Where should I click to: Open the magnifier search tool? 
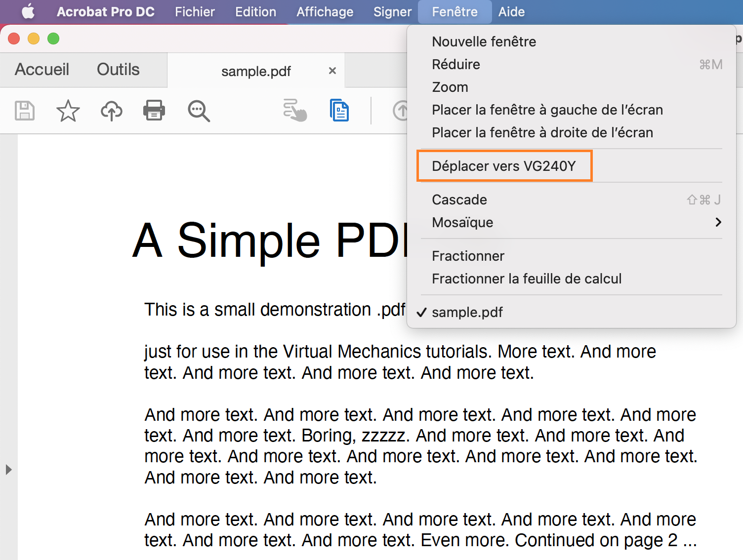point(199,111)
